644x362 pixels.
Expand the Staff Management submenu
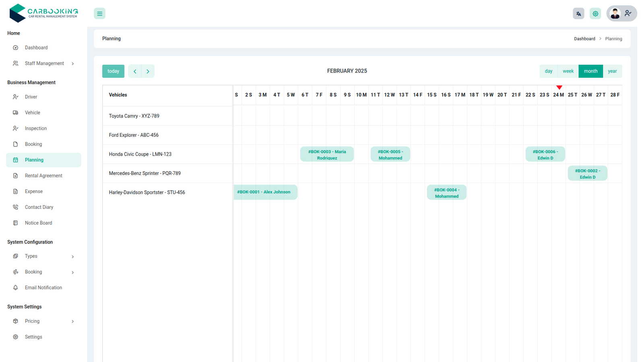click(73, 64)
